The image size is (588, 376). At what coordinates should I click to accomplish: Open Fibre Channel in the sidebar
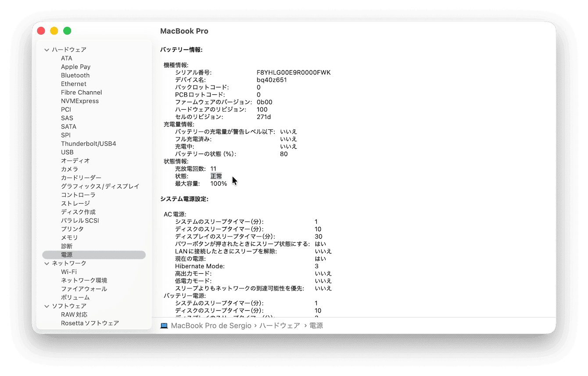[x=81, y=93]
